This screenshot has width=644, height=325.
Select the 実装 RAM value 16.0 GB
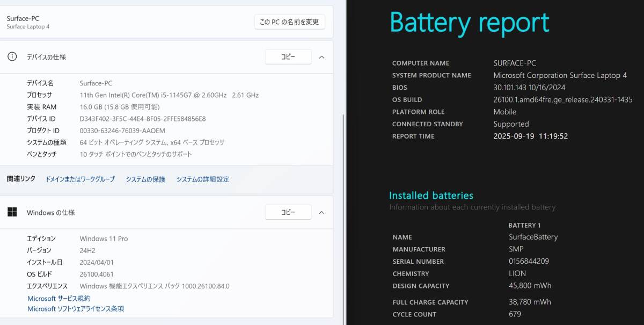(x=120, y=107)
